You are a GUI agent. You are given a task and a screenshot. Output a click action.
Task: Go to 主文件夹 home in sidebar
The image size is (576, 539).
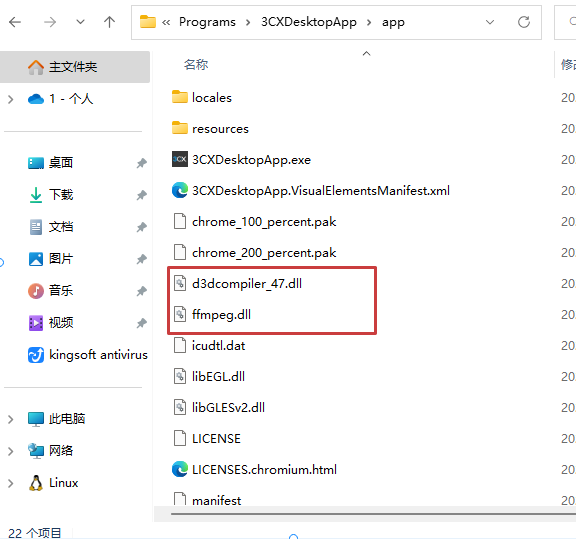(x=73, y=67)
